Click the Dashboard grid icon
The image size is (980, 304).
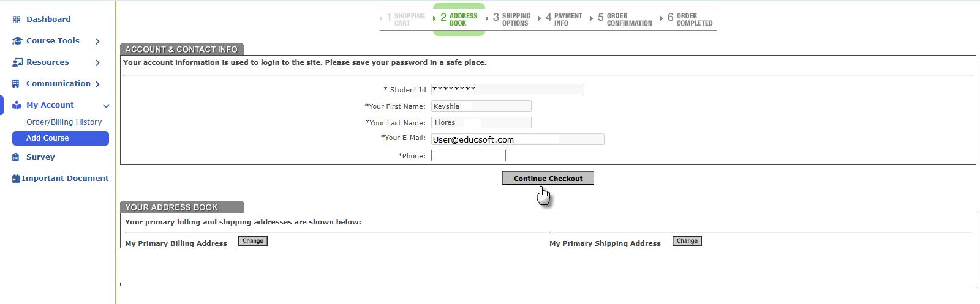(x=17, y=20)
